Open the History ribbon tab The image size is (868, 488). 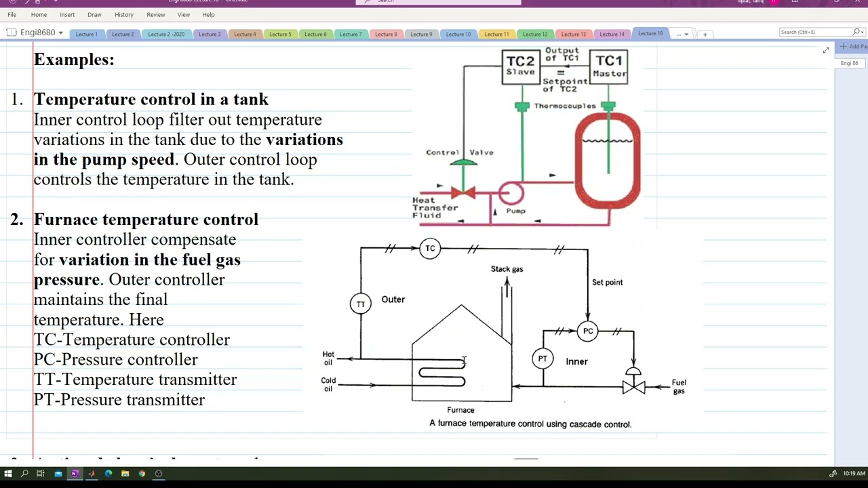click(x=124, y=14)
